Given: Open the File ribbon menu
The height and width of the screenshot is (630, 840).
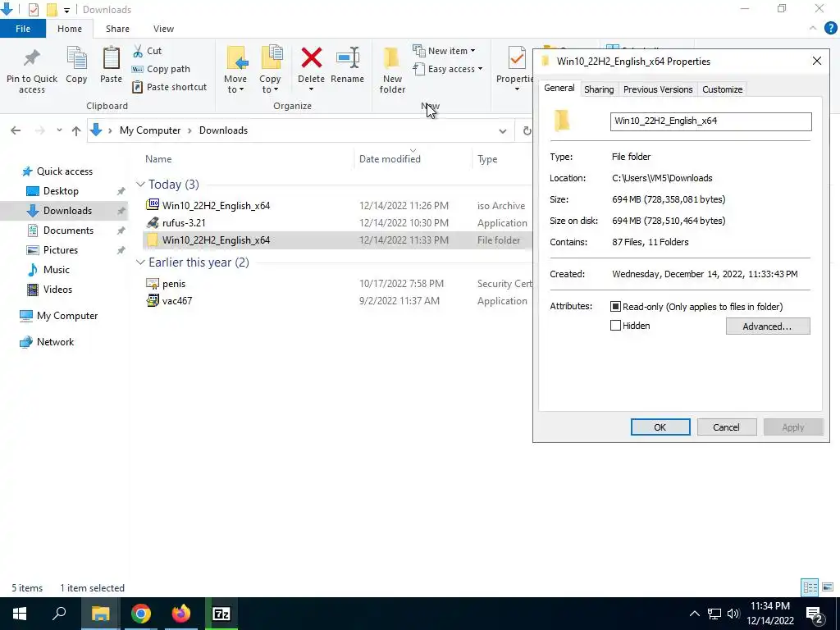Looking at the screenshot, I should 23,29.
